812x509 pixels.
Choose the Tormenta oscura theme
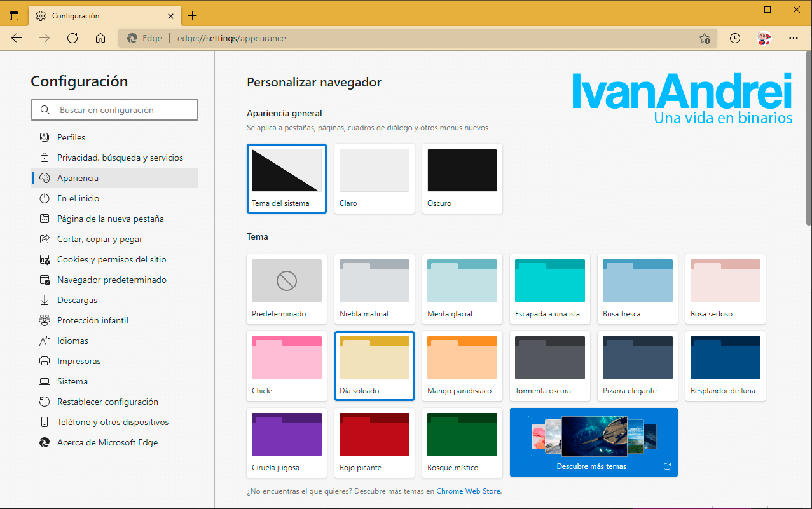tap(550, 366)
